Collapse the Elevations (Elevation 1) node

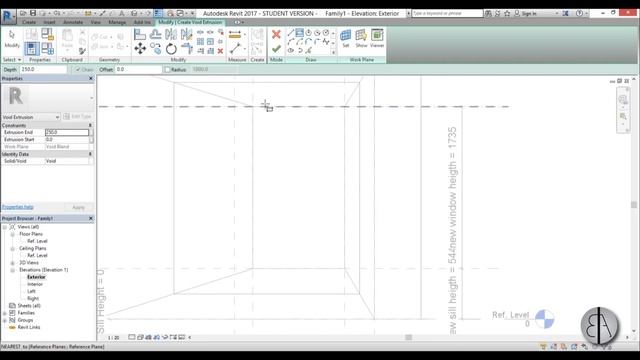12,270
